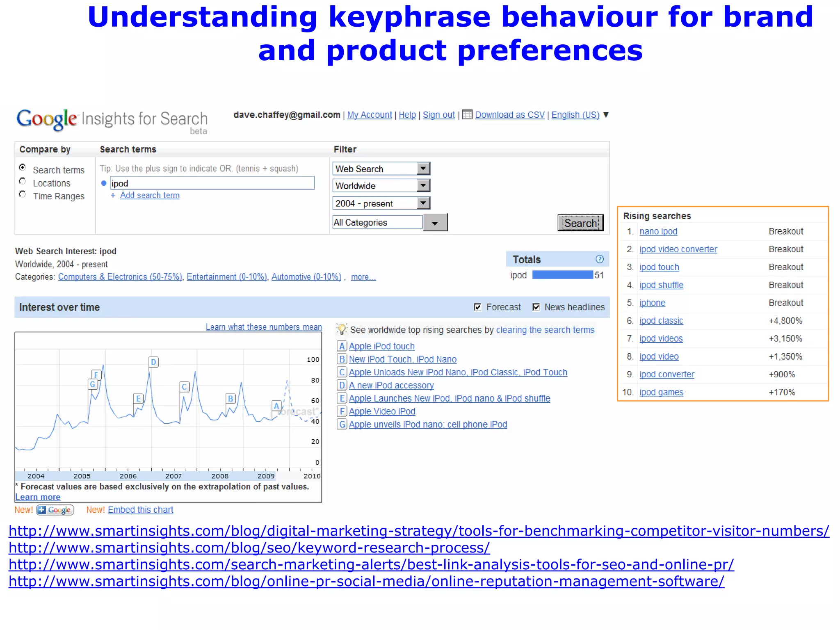The image size is (840, 630).
Task: Select headline marker F in the legend
Action: pyautogui.click(x=342, y=411)
